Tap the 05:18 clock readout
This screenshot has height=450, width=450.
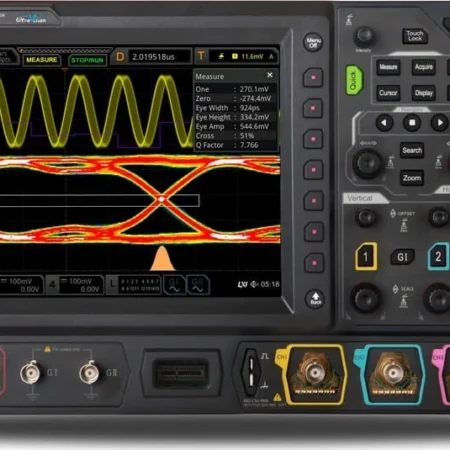point(270,284)
